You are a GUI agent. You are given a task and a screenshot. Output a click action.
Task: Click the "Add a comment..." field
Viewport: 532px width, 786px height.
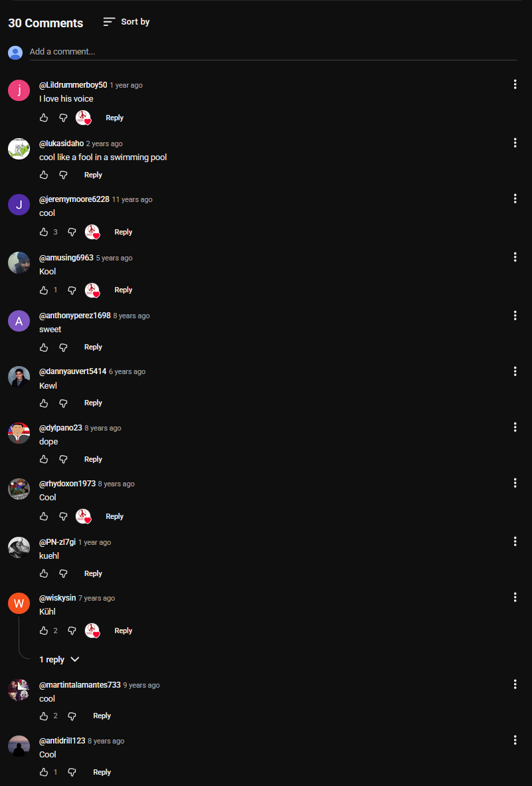click(x=273, y=52)
